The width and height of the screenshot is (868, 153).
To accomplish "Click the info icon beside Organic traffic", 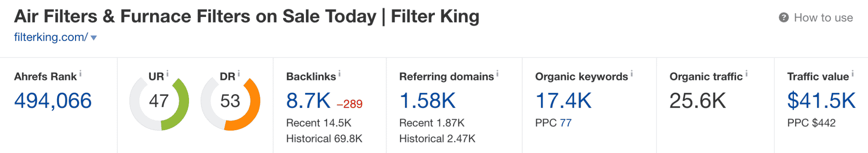I will (746, 74).
